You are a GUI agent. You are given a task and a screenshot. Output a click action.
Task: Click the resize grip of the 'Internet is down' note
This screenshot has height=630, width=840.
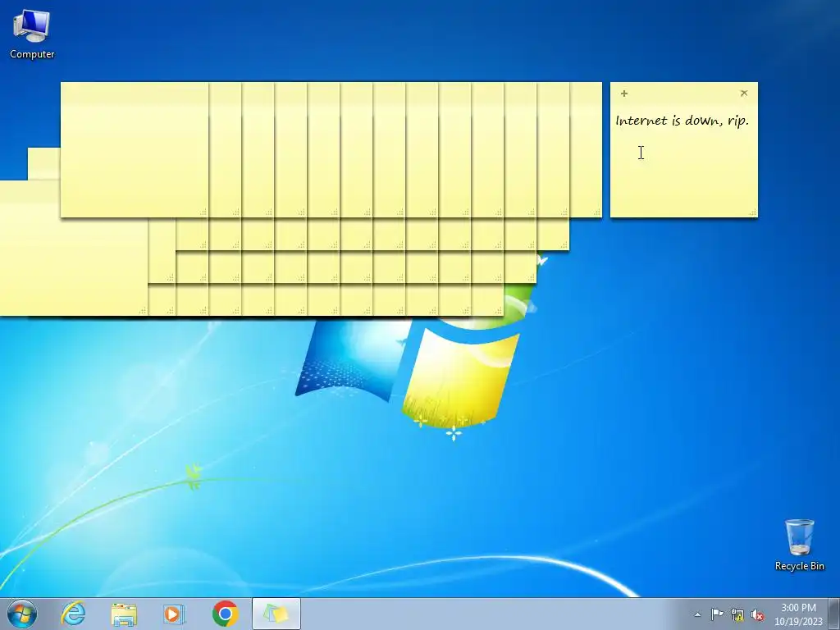pyautogui.click(x=753, y=212)
